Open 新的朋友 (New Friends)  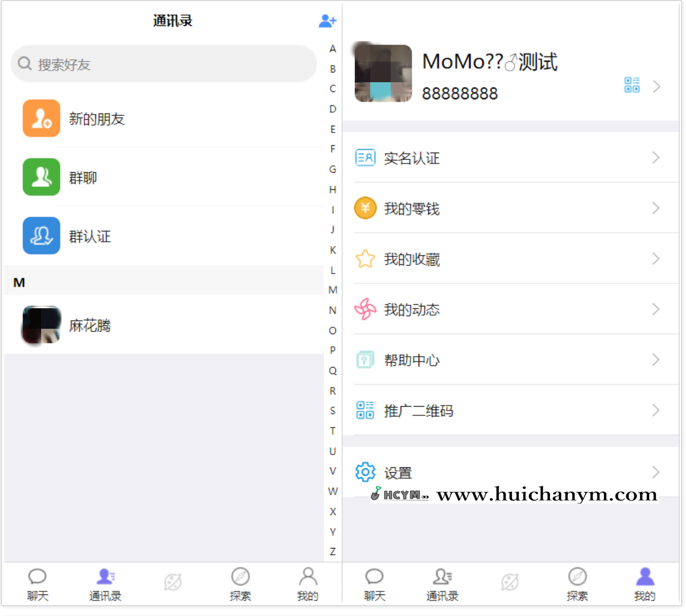click(96, 118)
